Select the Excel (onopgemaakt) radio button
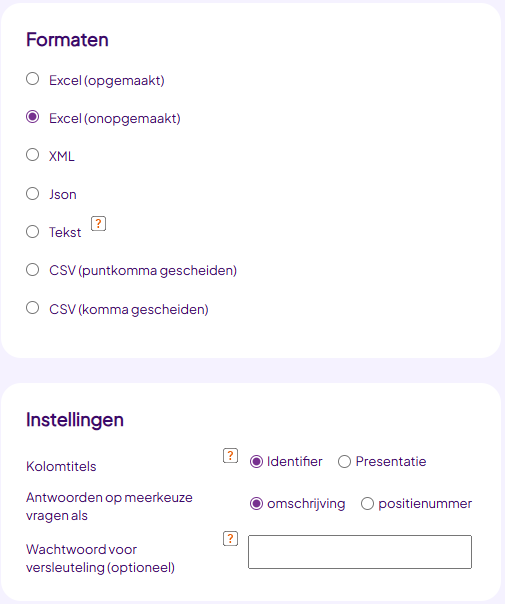The height and width of the screenshot is (604, 505). click(x=32, y=117)
